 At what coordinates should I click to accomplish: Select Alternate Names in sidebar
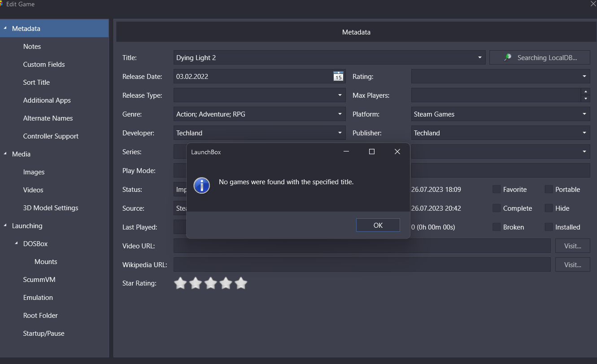click(x=48, y=118)
